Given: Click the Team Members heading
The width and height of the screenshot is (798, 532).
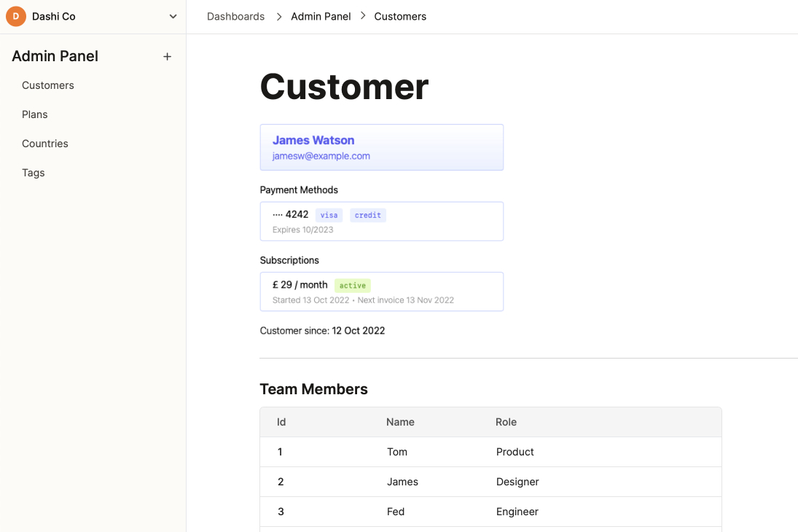Looking at the screenshot, I should [313, 389].
